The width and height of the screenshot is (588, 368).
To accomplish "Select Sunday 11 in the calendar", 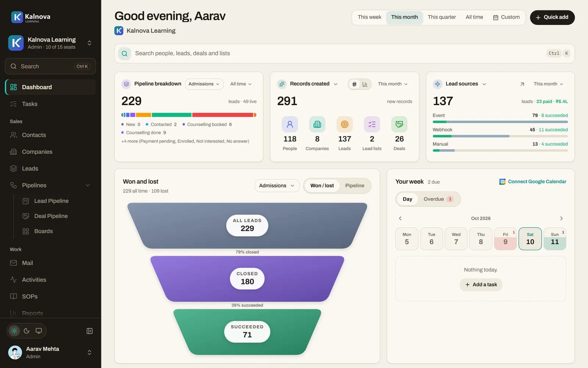I will [x=555, y=239].
